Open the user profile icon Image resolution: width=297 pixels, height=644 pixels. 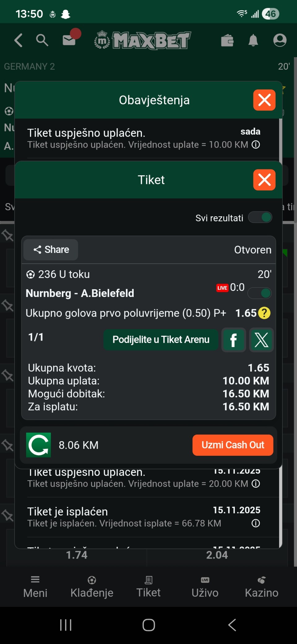280,40
